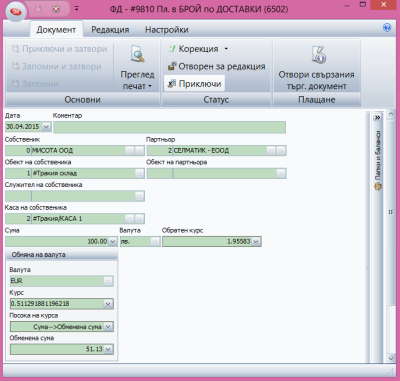Click the Собственик lookup button beside the dropdown
Screen dimensions: 400x381
[x=139, y=151]
